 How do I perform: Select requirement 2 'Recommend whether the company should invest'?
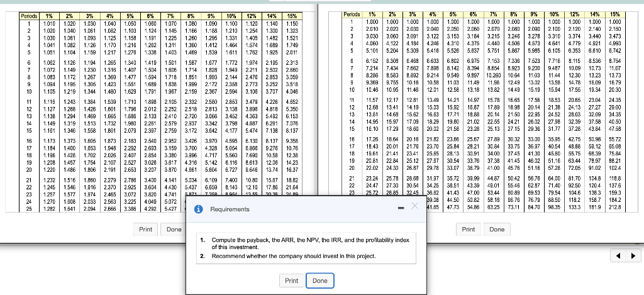pos(294,256)
